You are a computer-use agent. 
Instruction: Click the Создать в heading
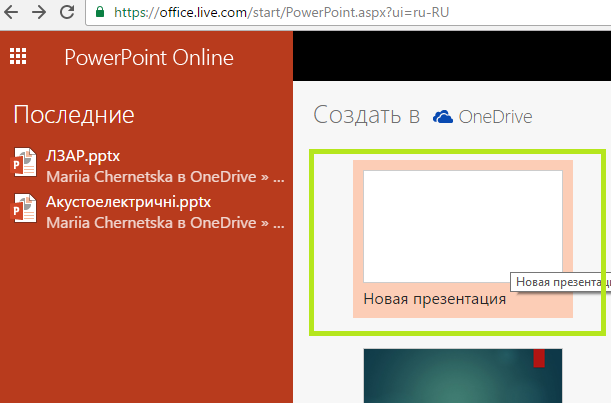tap(366, 115)
